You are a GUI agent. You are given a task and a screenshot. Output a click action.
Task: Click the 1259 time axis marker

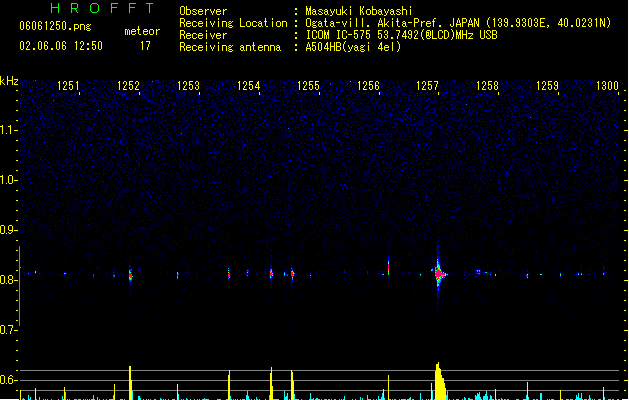547,86
